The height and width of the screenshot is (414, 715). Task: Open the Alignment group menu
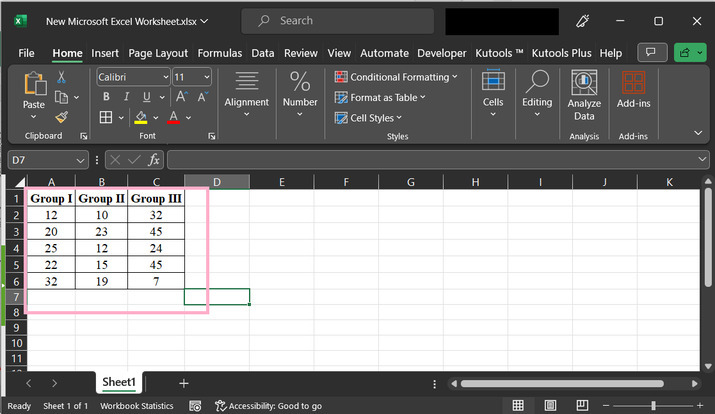[x=246, y=94]
